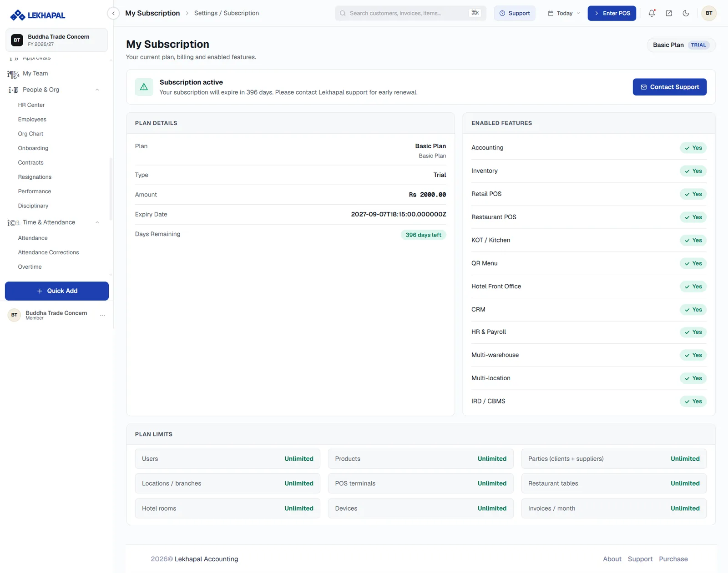Click the Basic Plan TRIAL badge
The image size is (728, 573).
click(681, 45)
